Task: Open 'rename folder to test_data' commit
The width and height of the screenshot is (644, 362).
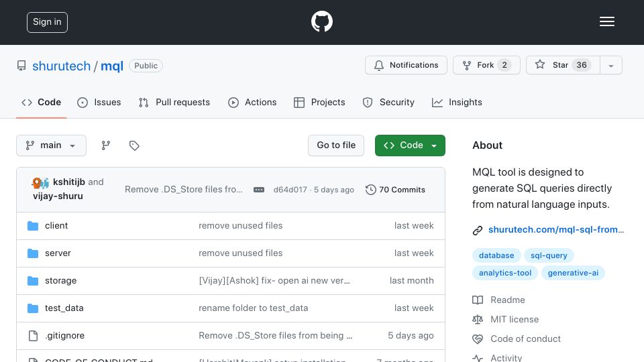Action: point(254,308)
